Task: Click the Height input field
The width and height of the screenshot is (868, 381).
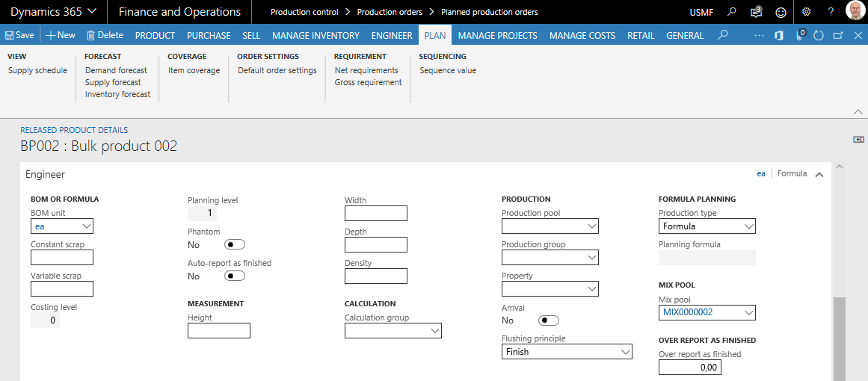Action: pos(219,331)
